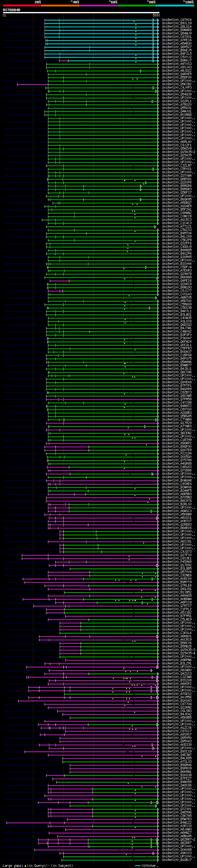Select the UniRef100_B0WUA8 label
Viewport: 197px width, 868px height.
[177, 481]
